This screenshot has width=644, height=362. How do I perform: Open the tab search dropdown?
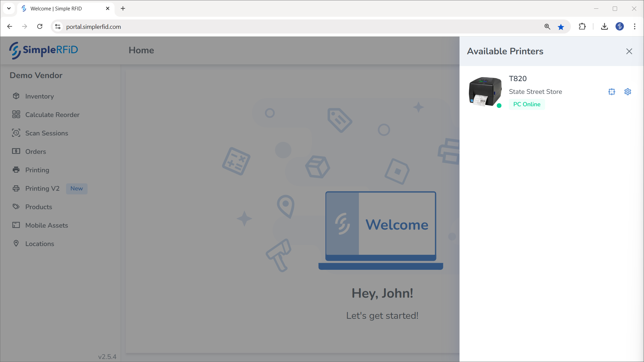click(9, 8)
